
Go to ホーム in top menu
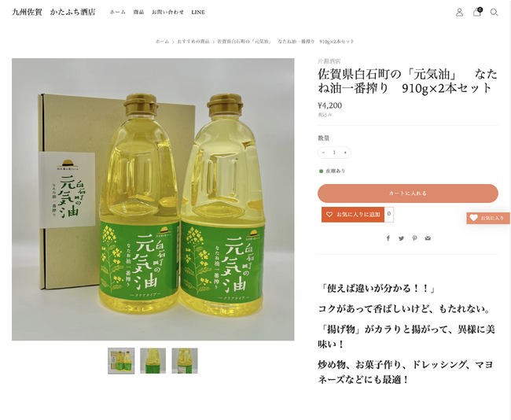[x=118, y=12]
